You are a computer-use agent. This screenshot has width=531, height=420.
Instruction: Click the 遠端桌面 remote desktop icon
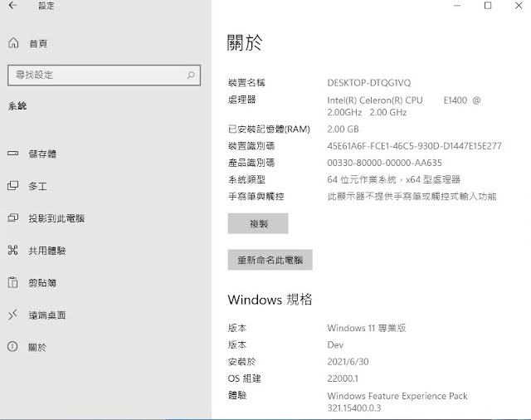13,315
